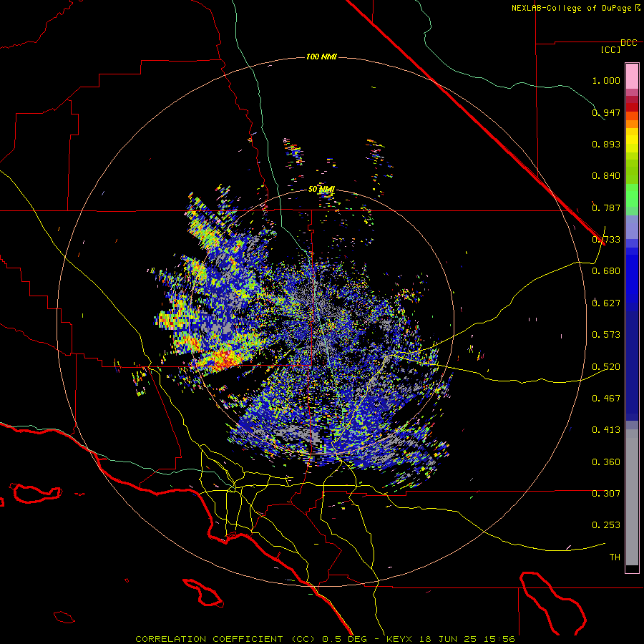Image resolution: width=644 pixels, height=644 pixels.
Task: Click the Correlation Coefficient caption at bottom
Action: pos(325,639)
